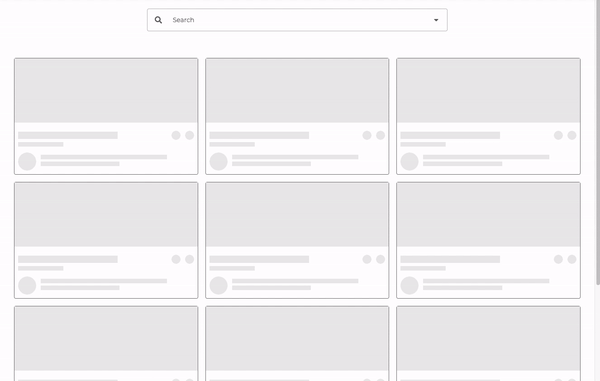Click the magnifying glass search icon

[158, 20]
